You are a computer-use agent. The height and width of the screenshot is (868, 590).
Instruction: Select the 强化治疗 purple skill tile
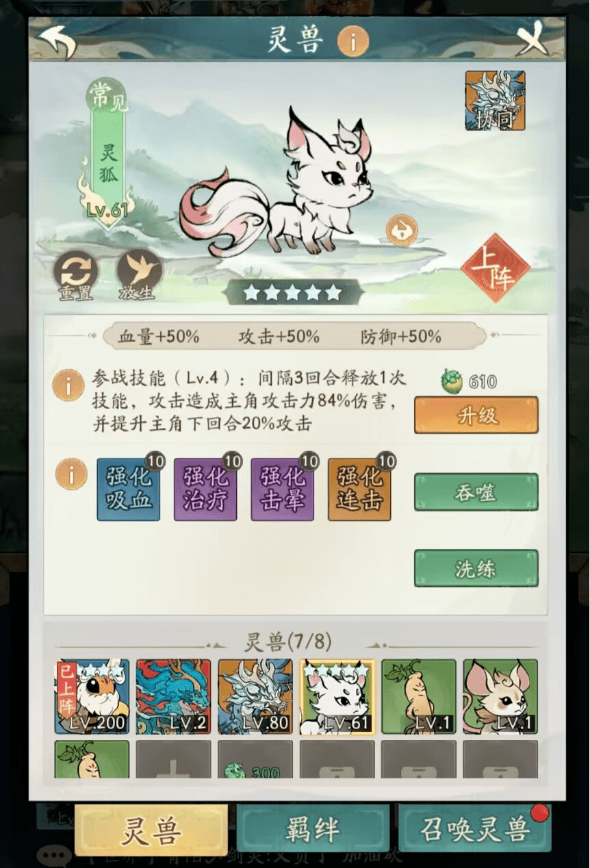point(205,489)
